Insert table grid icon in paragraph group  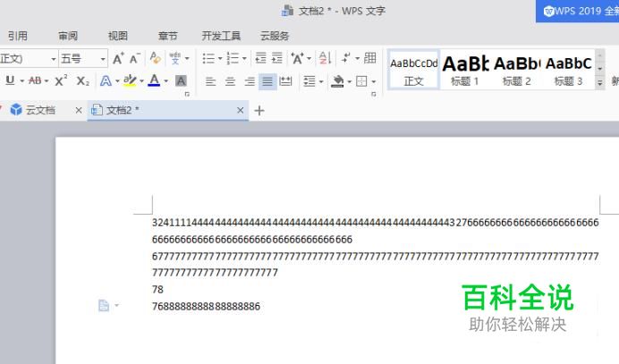tap(370, 58)
